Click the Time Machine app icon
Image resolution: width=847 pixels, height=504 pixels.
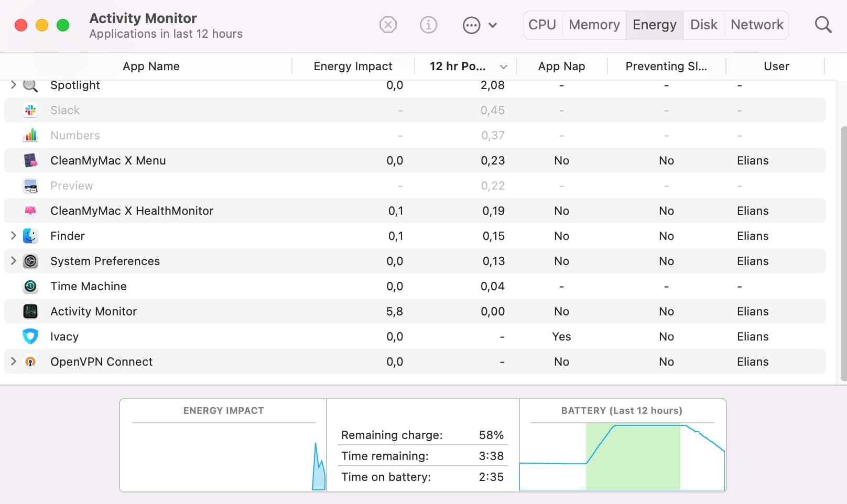[x=30, y=286]
